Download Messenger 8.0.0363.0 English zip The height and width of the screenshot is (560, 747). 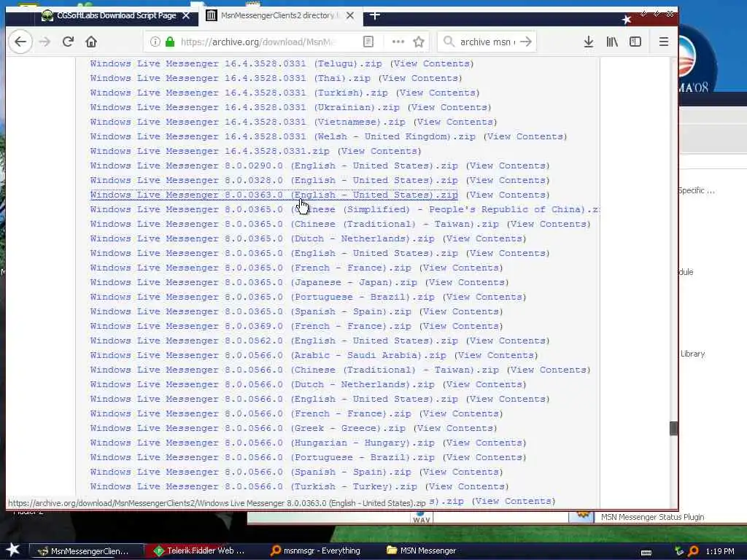click(x=274, y=195)
